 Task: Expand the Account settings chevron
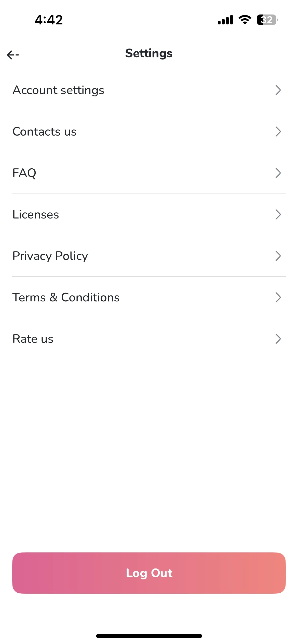tap(278, 90)
